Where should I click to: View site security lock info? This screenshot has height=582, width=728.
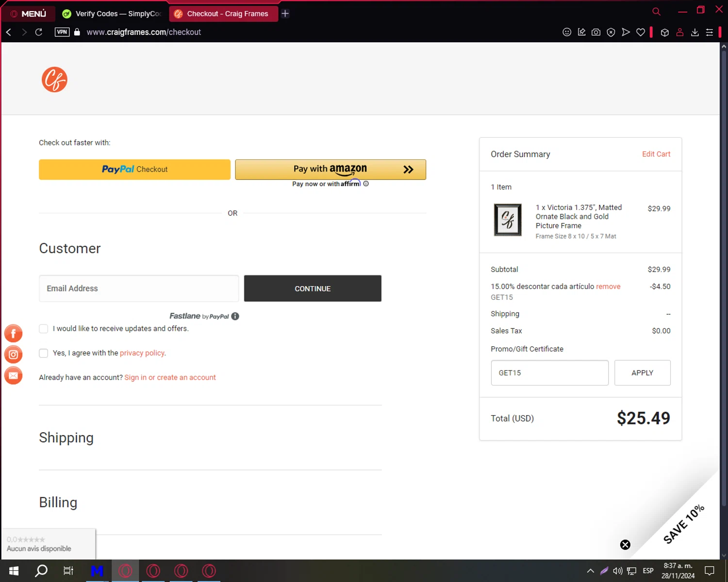77,32
